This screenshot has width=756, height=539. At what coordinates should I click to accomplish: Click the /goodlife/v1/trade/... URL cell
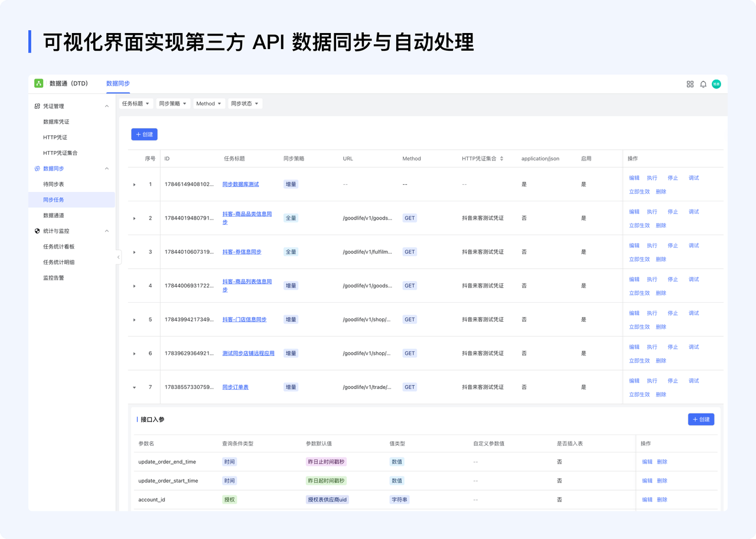(x=367, y=387)
